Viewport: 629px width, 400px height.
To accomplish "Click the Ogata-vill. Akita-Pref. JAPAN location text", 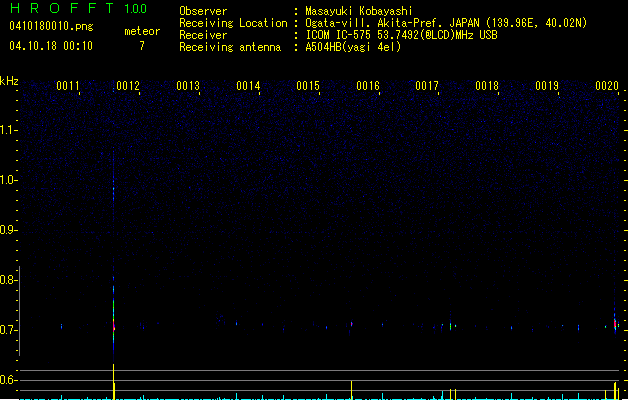I will coord(446,23).
